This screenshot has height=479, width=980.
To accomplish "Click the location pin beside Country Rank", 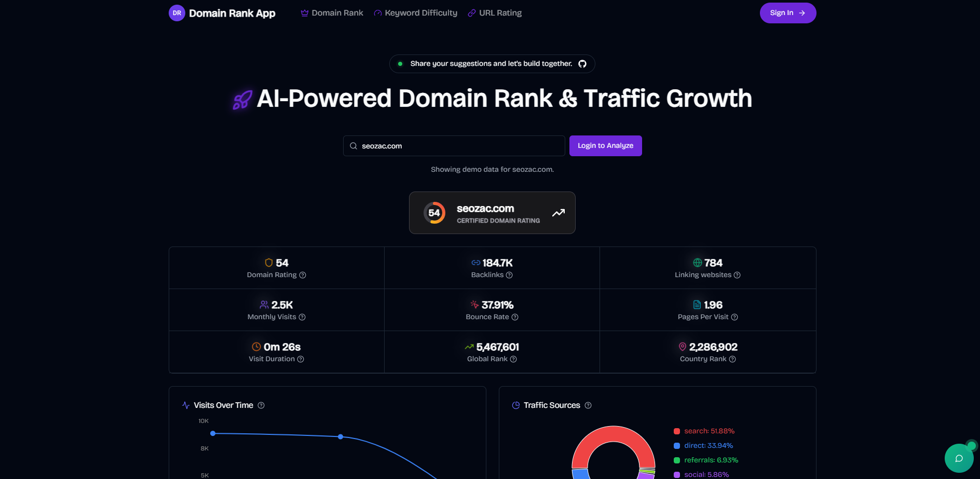I will 683,347.
